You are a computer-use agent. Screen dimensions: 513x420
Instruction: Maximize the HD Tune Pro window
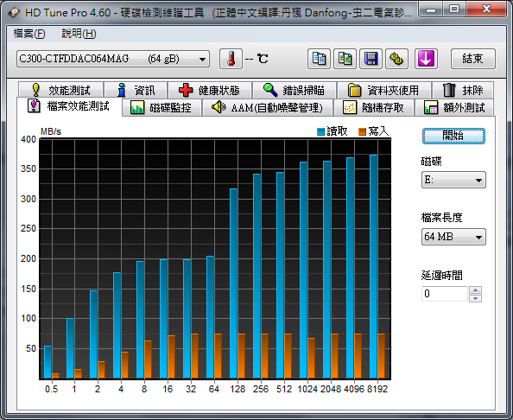[x=454, y=10]
